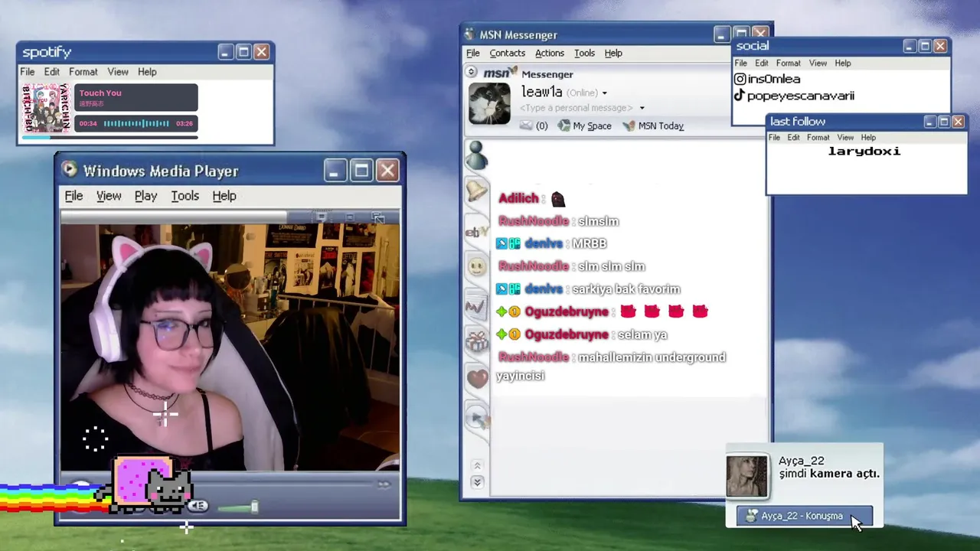Viewport: 980px width, 551px height.
Task: Open Help menu in last follow window
Action: pos(867,138)
